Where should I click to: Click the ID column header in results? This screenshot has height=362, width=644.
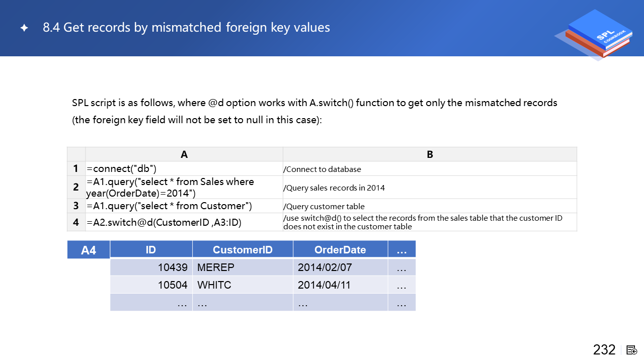[151, 250]
